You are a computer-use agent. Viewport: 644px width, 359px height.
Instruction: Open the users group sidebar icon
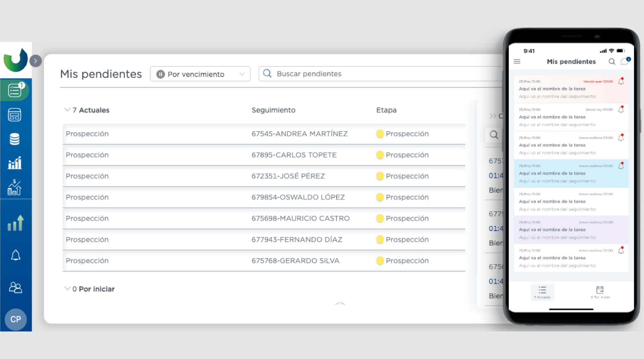point(15,287)
